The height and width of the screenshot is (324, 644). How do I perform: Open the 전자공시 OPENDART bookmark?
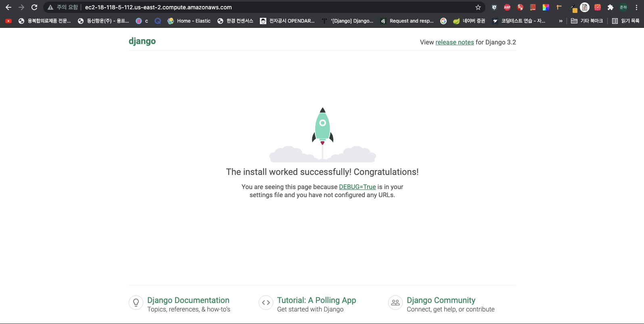[287, 21]
